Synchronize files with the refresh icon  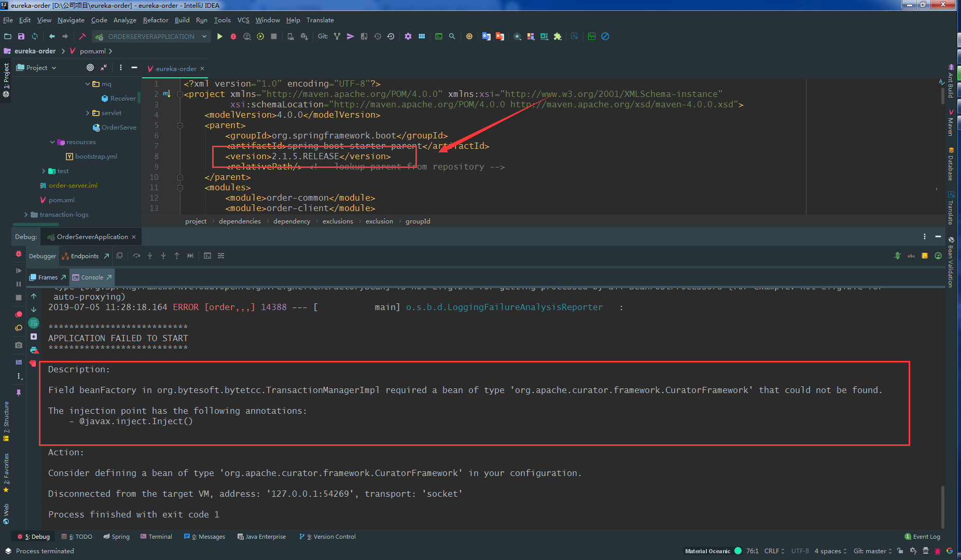[35, 36]
